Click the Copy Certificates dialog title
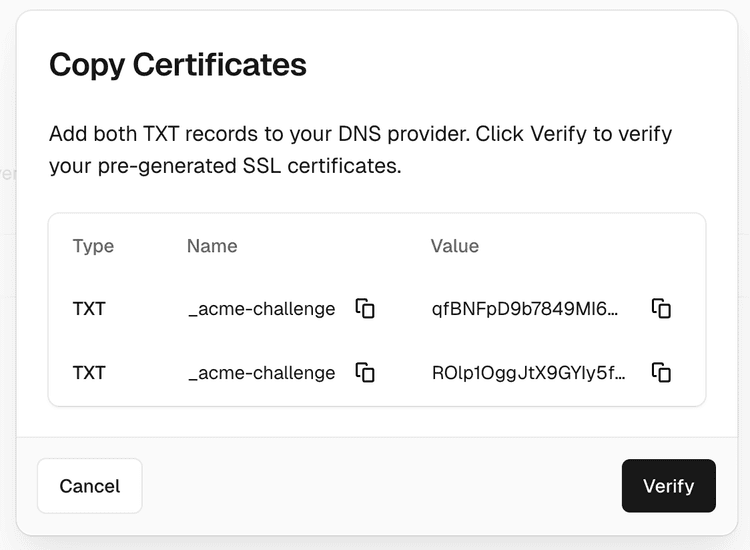 point(178,65)
